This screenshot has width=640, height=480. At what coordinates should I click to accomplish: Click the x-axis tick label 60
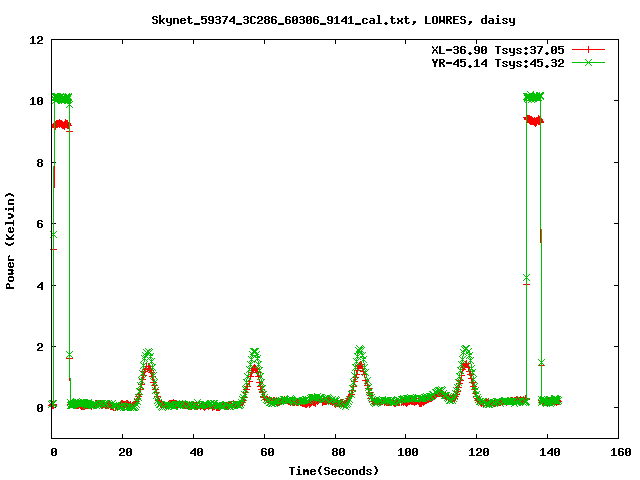pos(267,452)
